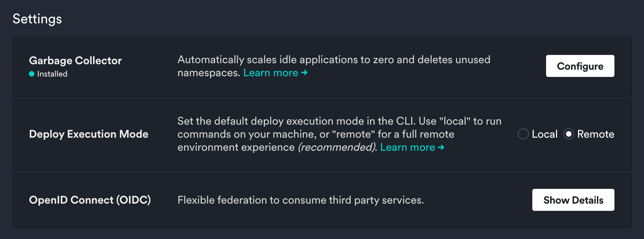Click the OpenID Connect (OIDC) label
The height and width of the screenshot is (239, 644).
(90, 200)
